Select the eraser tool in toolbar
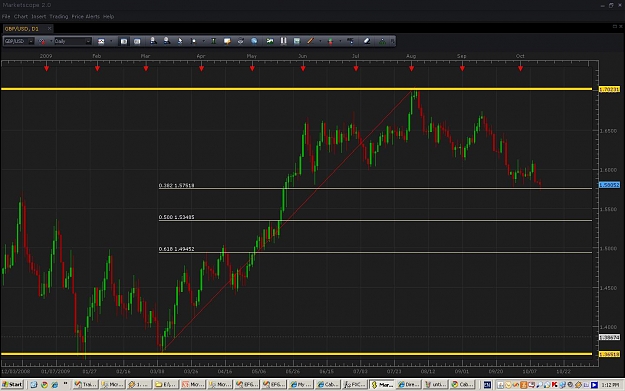 [367, 41]
